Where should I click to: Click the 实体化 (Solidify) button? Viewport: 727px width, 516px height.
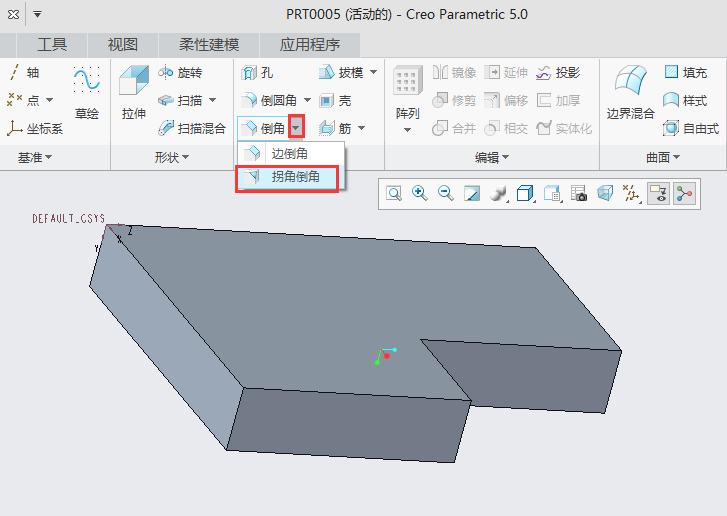point(564,128)
